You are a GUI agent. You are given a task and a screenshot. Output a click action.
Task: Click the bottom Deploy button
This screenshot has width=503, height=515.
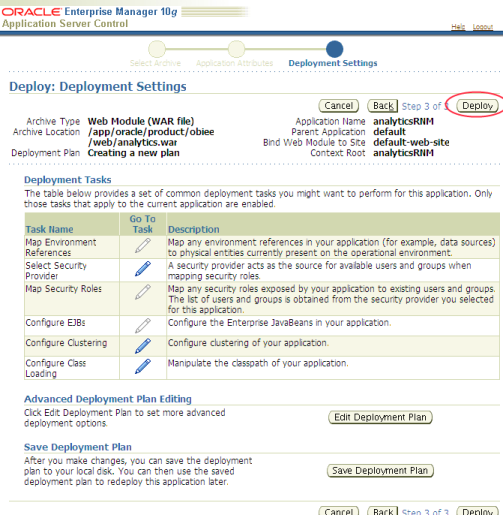coord(477,511)
